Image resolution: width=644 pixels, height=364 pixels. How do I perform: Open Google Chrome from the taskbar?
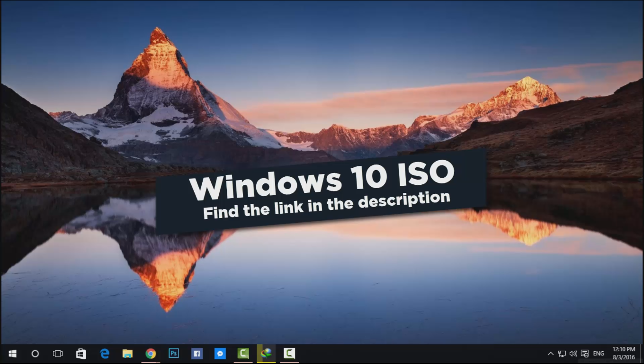coord(150,353)
